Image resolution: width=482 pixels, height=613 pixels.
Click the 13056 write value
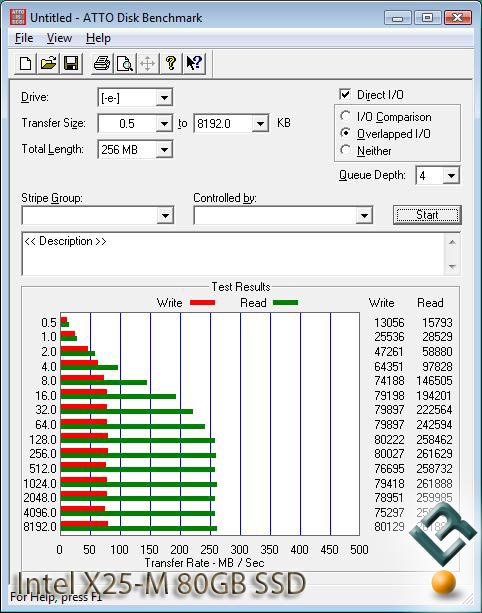point(389,323)
